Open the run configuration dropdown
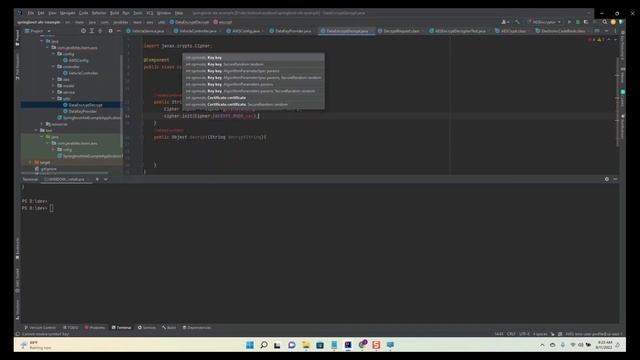This screenshot has height=360, width=640. pyautogui.click(x=545, y=22)
